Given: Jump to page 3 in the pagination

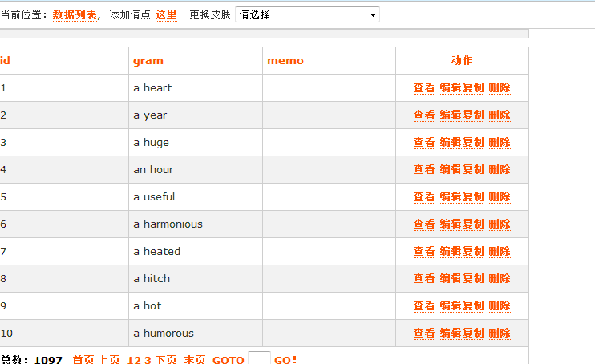Looking at the screenshot, I should [148, 359].
